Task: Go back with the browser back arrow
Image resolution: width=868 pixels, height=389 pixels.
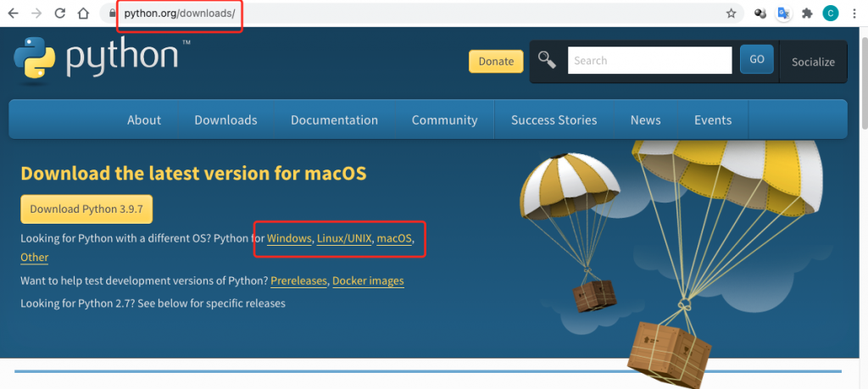Action: click(13, 14)
